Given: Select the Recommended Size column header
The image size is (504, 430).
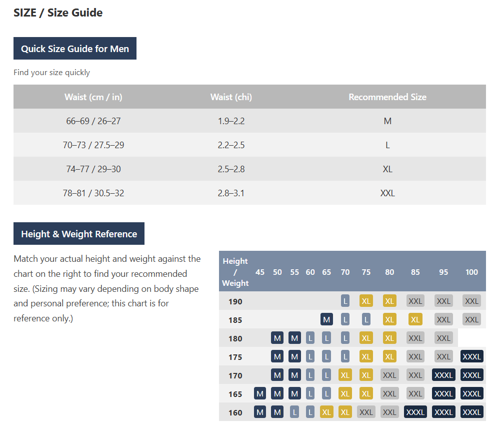Looking at the screenshot, I should click(387, 97).
